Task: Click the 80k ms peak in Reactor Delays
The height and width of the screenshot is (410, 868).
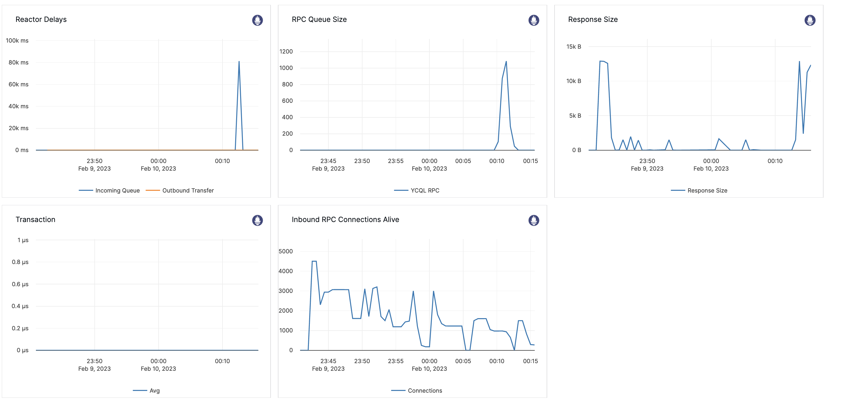Action: tap(239, 62)
